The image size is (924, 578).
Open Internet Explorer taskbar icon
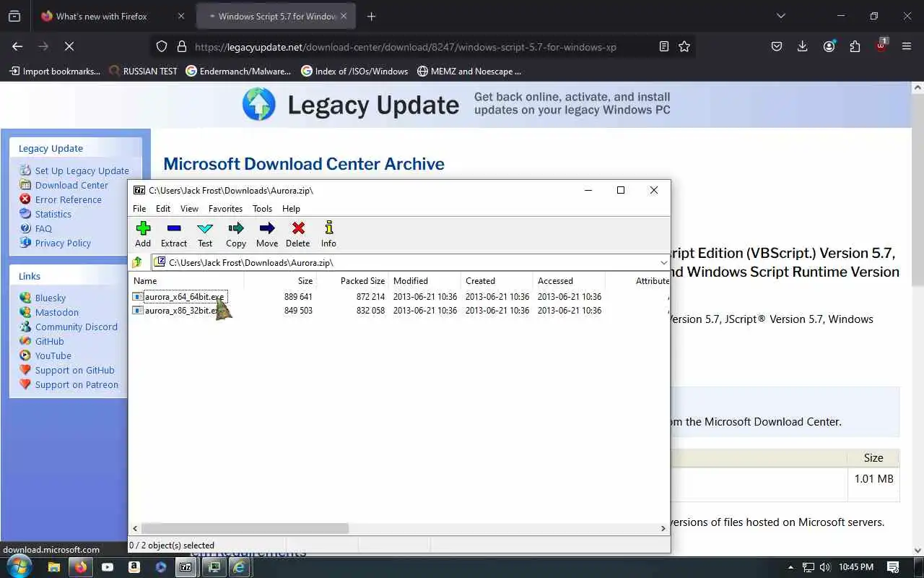click(239, 567)
